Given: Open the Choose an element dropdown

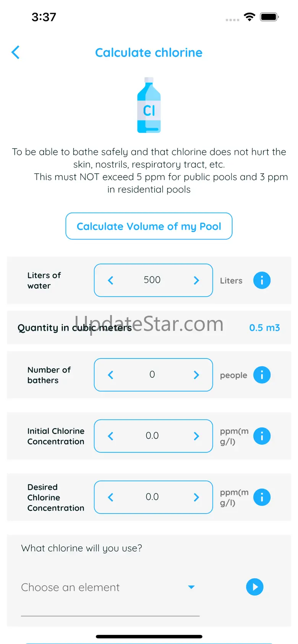Looking at the screenshot, I should (110, 587).
